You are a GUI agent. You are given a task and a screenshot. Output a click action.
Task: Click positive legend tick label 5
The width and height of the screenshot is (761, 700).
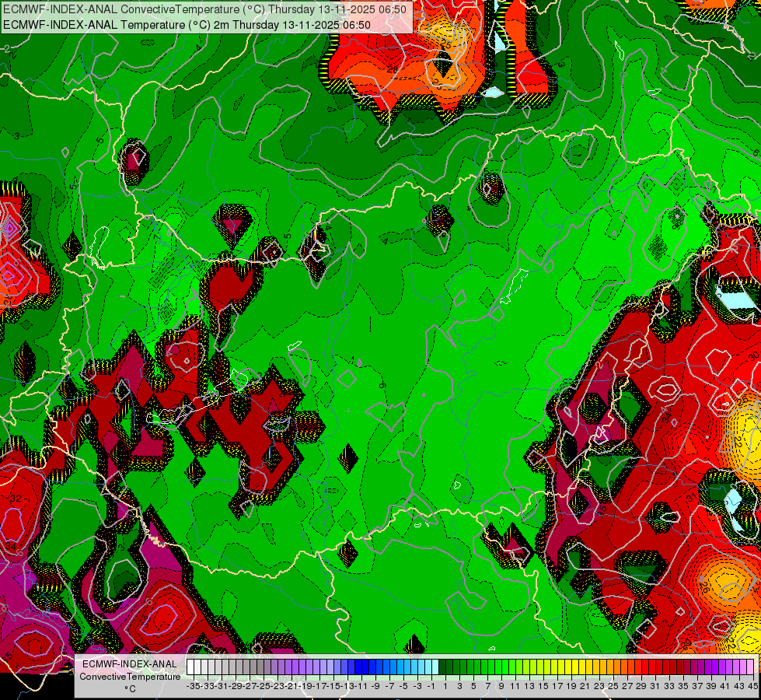tap(473, 686)
